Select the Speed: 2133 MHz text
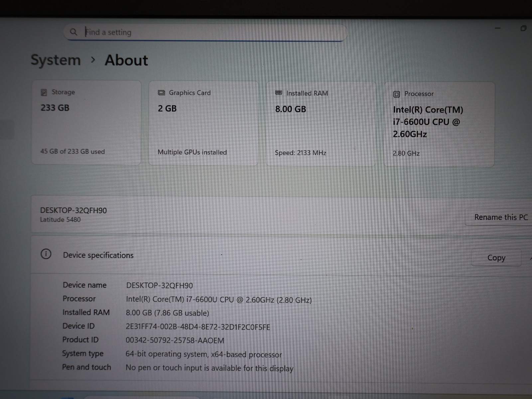Image resolution: width=532 pixels, height=399 pixels. (x=301, y=153)
